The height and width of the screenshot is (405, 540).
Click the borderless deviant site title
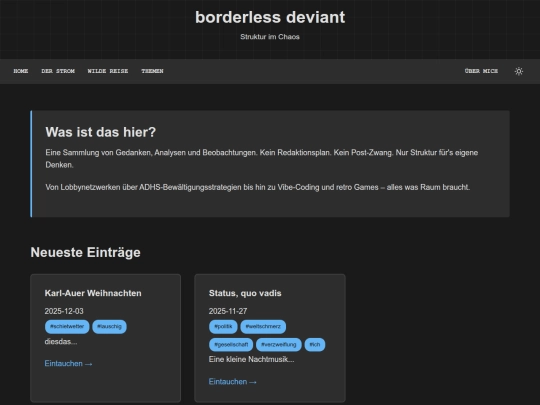point(270,17)
